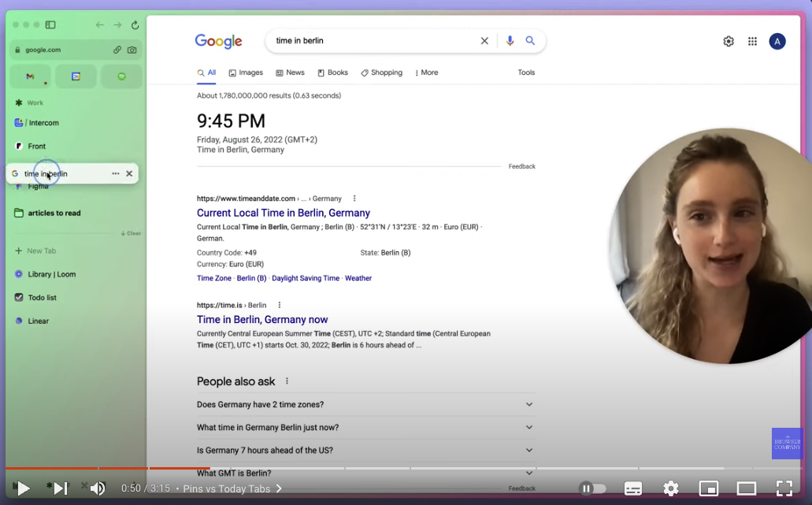Clear the search query with X
The width and height of the screenshot is (812, 505).
pyautogui.click(x=484, y=40)
